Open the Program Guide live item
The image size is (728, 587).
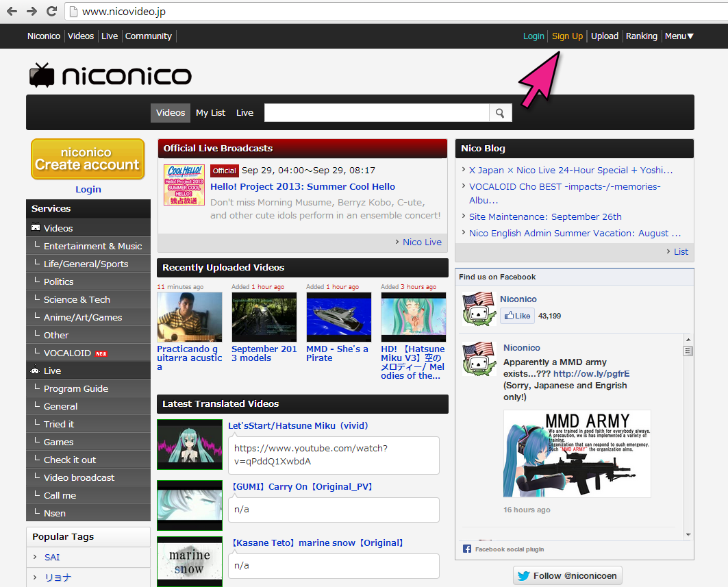coord(88,388)
